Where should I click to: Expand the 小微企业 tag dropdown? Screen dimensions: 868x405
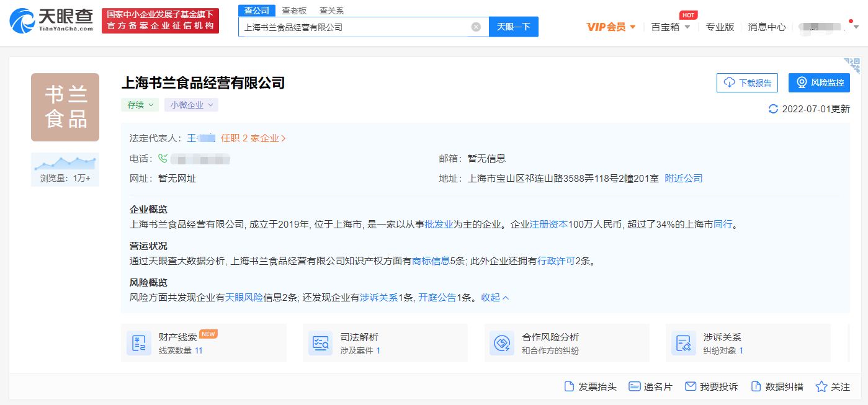point(192,105)
